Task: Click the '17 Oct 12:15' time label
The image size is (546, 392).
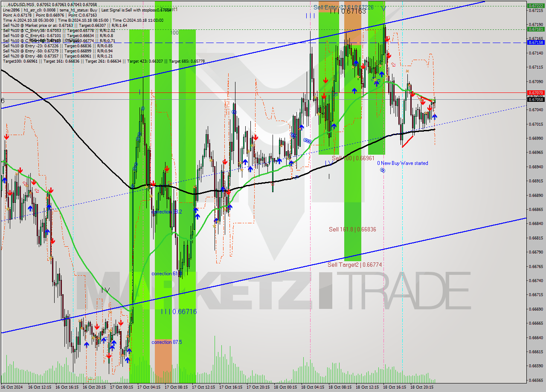Action: click(x=204, y=387)
